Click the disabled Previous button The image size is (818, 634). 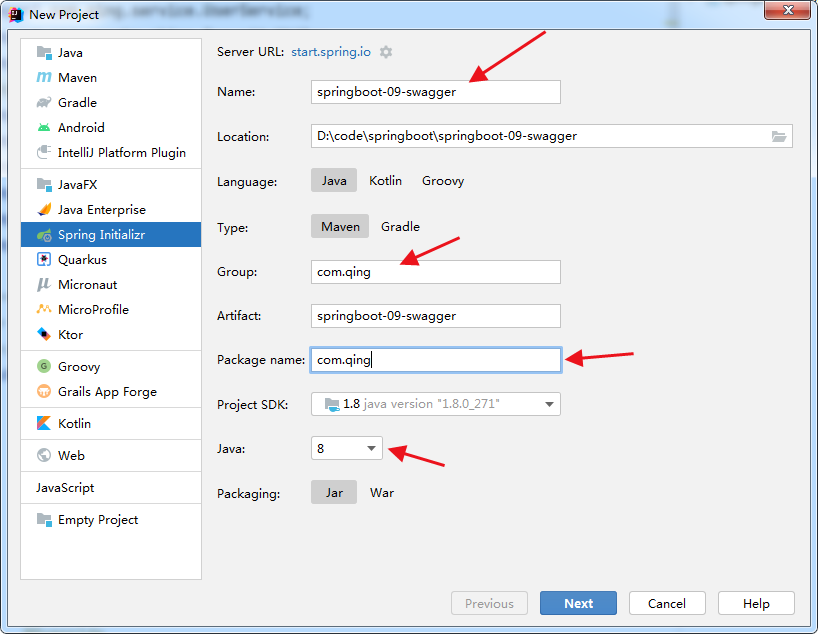click(489, 603)
